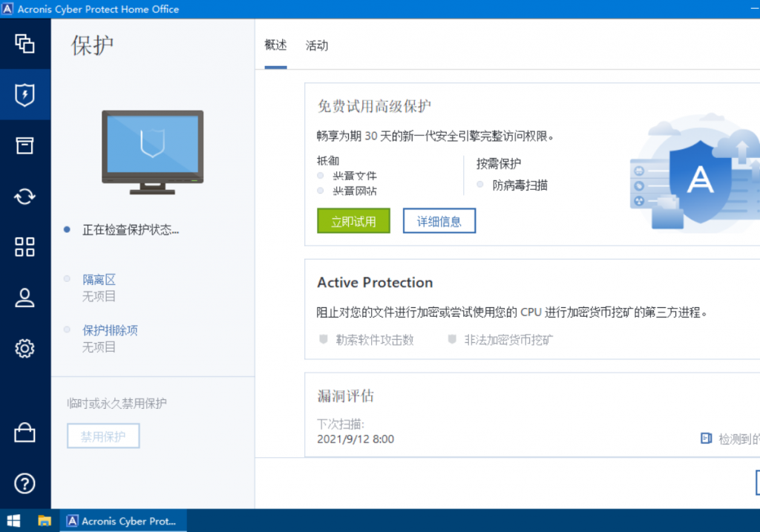760x532 pixels.
Task: Click the 2021/9/12 8:00 next scan time
Action: point(356,439)
